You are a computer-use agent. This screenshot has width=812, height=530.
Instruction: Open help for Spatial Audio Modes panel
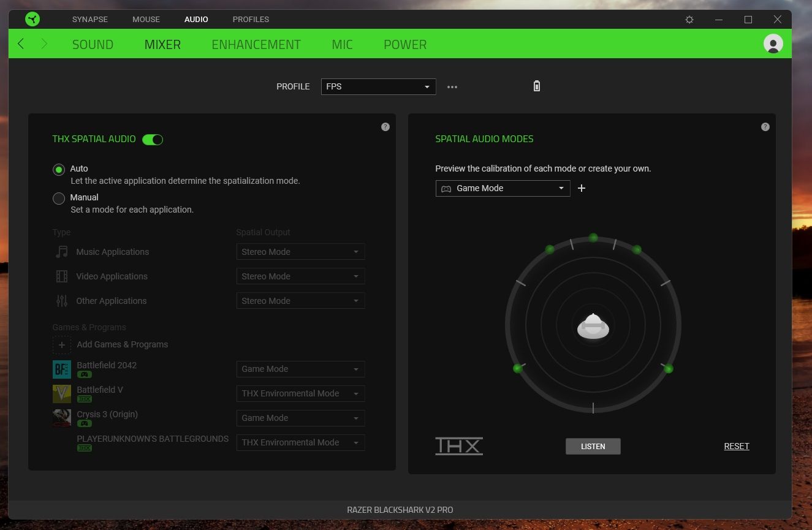(x=765, y=127)
